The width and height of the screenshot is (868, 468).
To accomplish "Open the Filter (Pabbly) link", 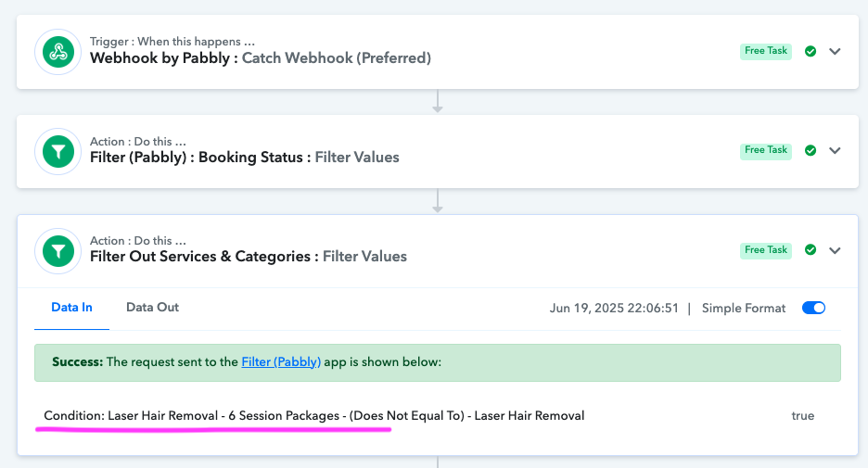I will point(281,362).
